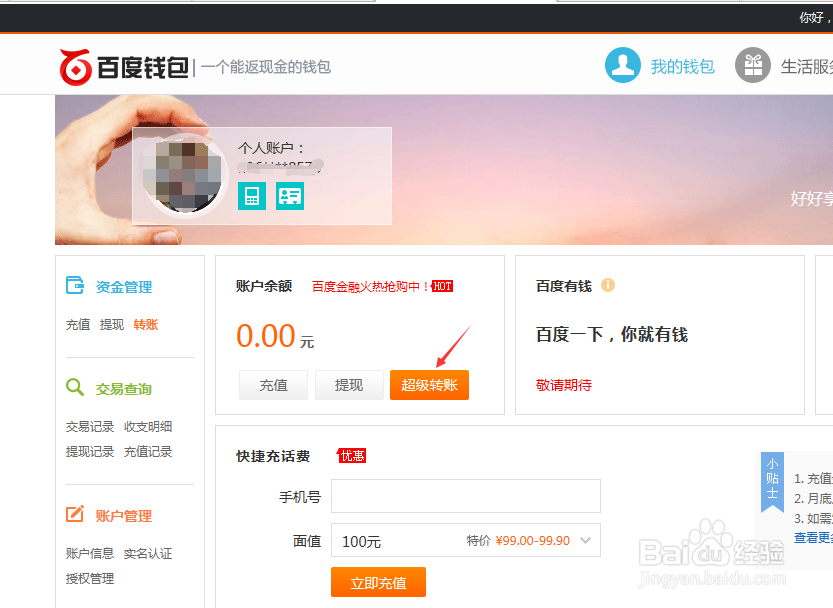Open 账户信息 in the sidebar

tap(90, 554)
